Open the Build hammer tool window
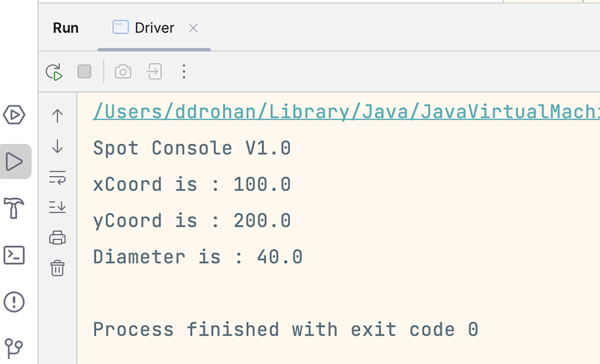The image size is (600, 364). click(x=14, y=208)
